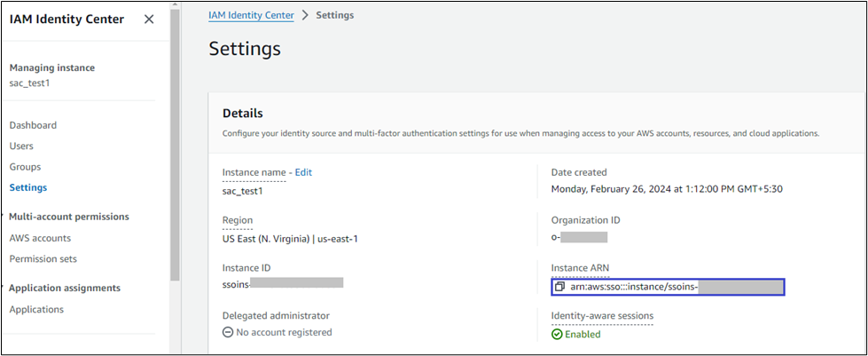868x356 pixels.
Task: Click the Delegated administrator info label
Action: (276, 315)
